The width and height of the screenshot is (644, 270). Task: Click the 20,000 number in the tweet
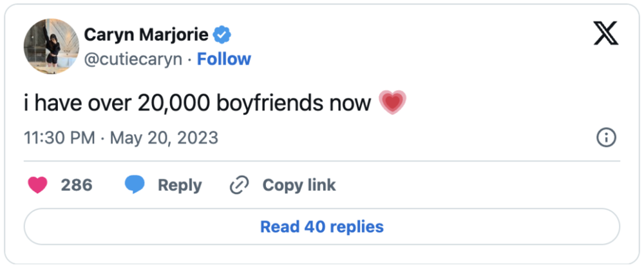[x=173, y=103]
